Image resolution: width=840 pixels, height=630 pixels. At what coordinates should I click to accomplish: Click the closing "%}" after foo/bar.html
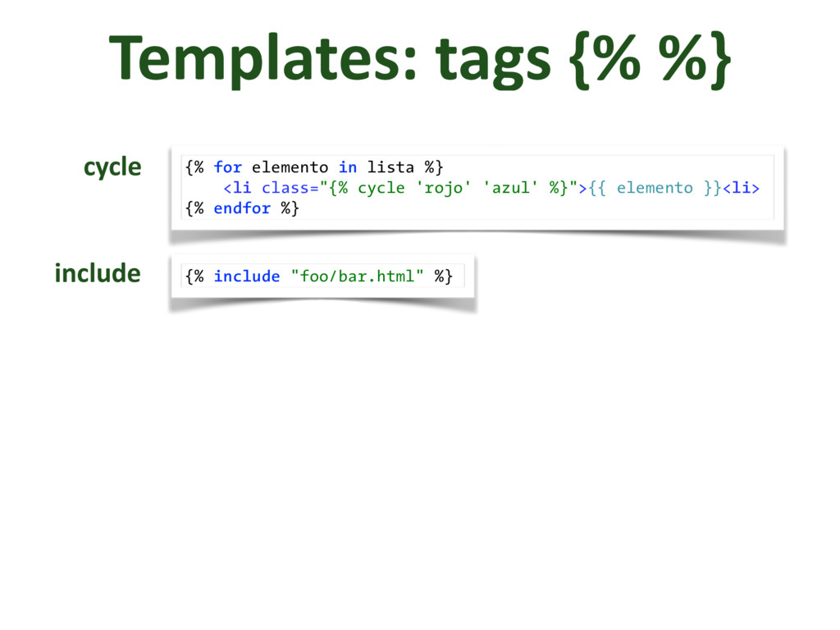point(443,276)
